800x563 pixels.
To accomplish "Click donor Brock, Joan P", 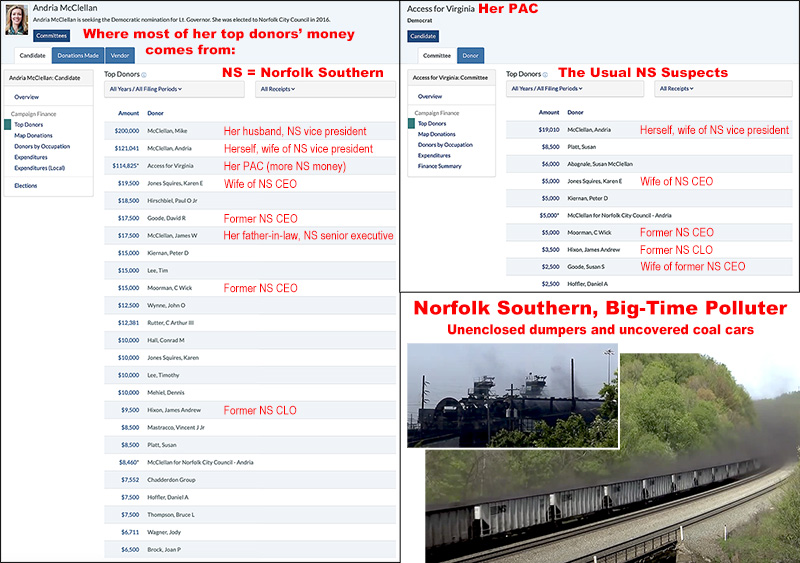I will [x=164, y=550].
